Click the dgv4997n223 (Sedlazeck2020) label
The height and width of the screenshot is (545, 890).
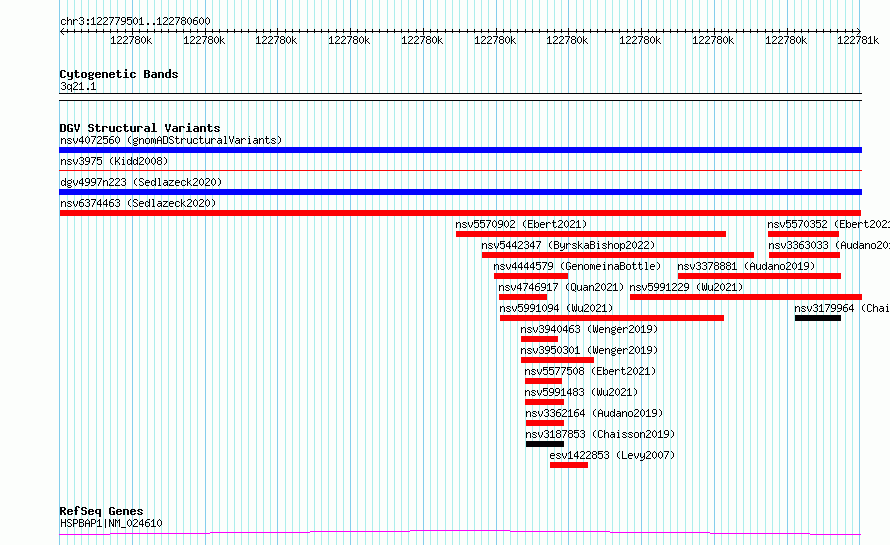tap(141, 182)
